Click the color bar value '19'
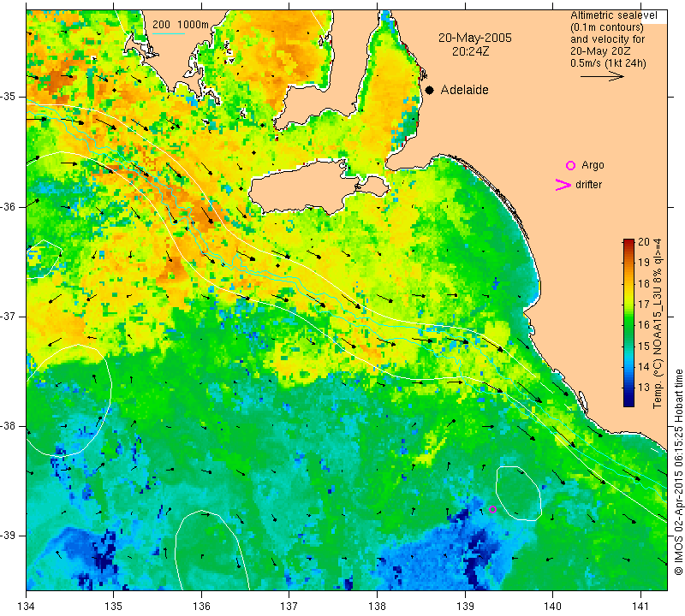 coord(644,263)
